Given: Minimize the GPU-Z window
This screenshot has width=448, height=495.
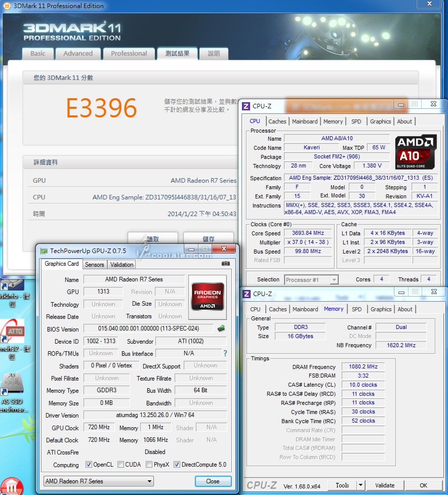Looking at the screenshot, I should [x=191, y=249].
